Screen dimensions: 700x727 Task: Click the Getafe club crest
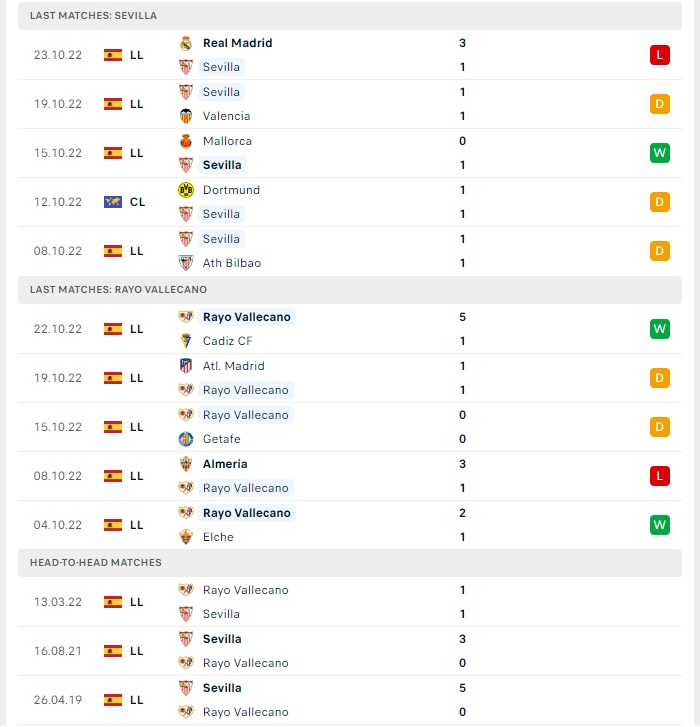[x=186, y=439]
